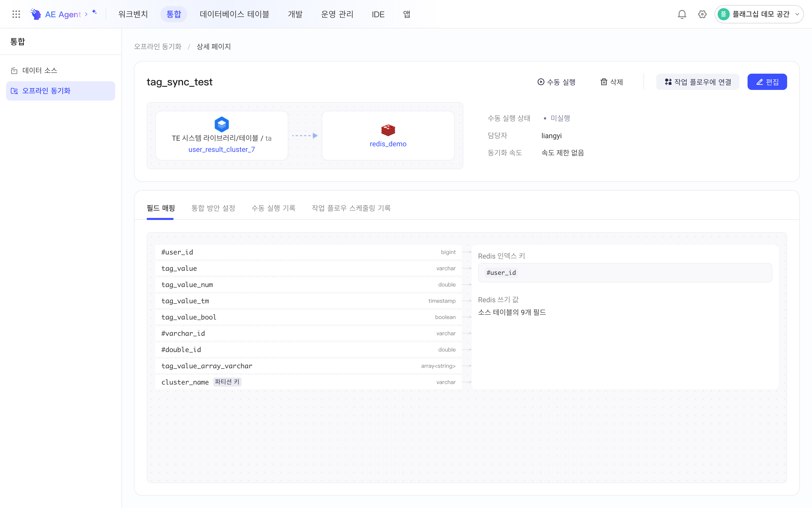Click the green workspace avatar icon
812x508 pixels.
pyautogui.click(x=723, y=14)
